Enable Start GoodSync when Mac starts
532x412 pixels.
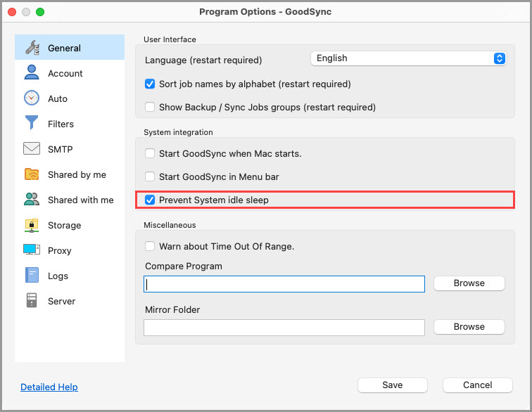coord(150,153)
